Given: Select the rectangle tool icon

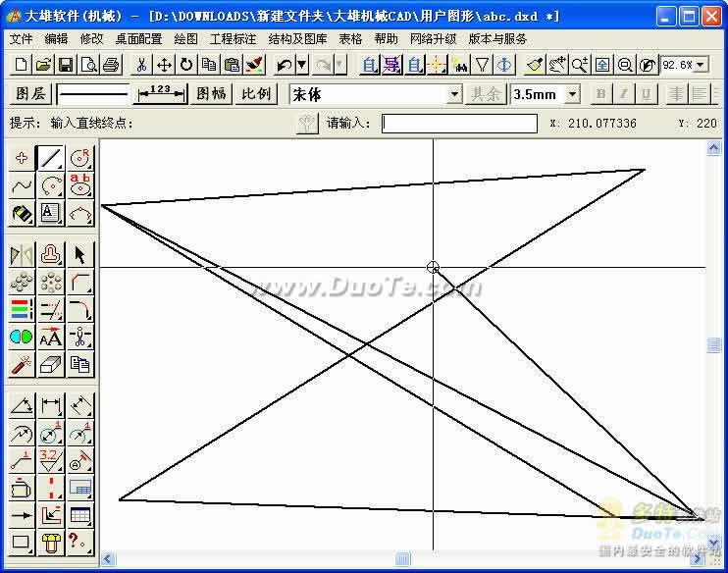Looking at the screenshot, I should pos(22,542).
